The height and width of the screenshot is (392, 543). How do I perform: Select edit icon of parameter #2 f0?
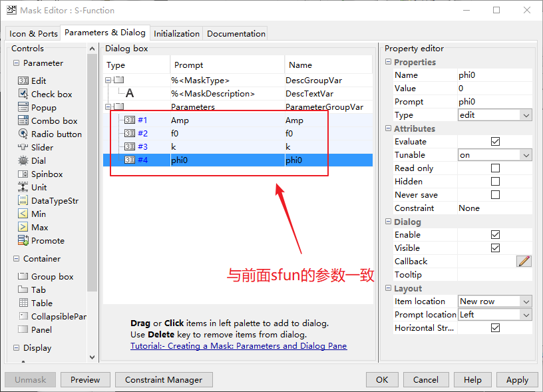130,133
